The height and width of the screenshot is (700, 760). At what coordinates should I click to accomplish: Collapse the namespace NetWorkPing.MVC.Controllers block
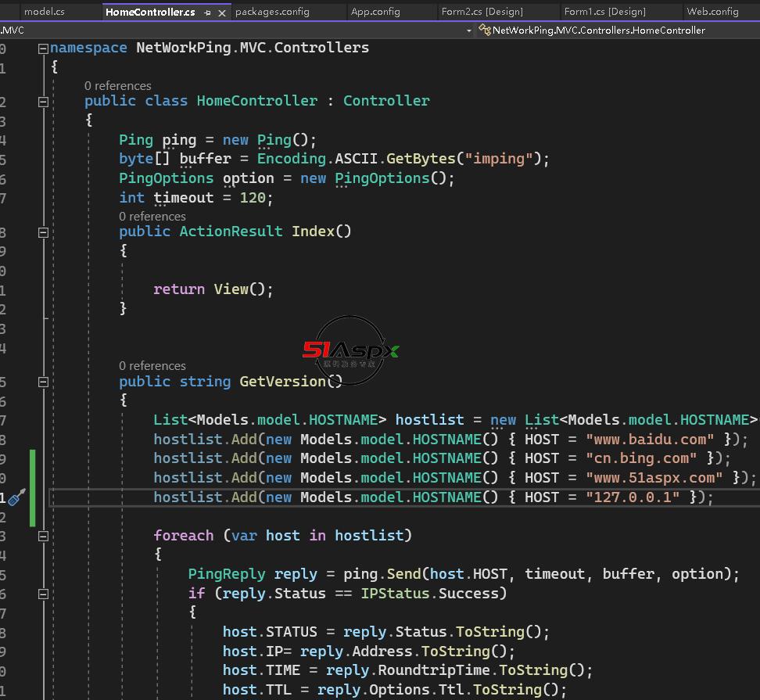[43, 48]
